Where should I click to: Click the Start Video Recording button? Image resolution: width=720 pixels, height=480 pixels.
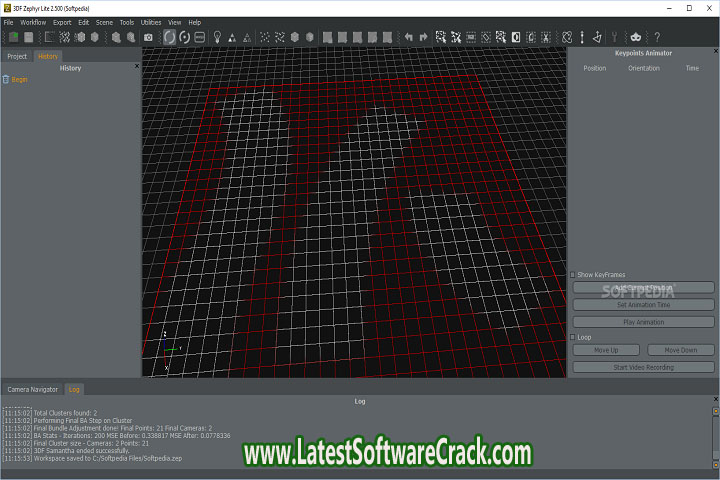click(x=643, y=367)
